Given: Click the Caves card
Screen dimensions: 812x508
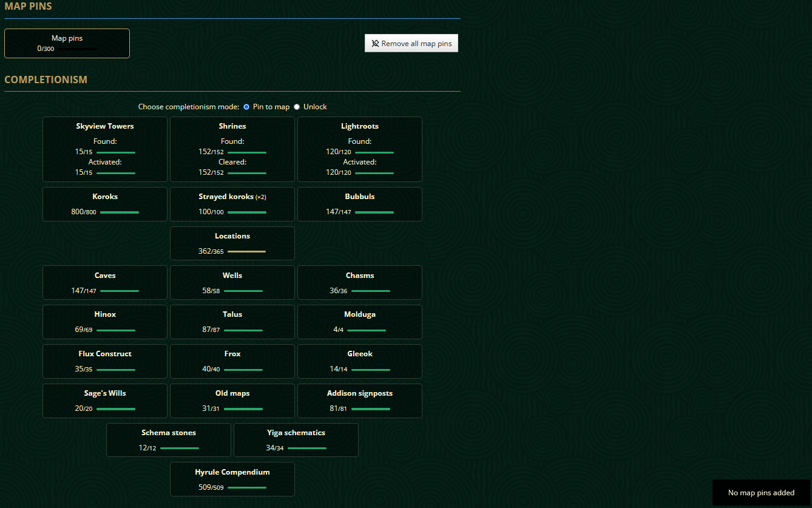Looking at the screenshot, I should pyautogui.click(x=104, y=282).
